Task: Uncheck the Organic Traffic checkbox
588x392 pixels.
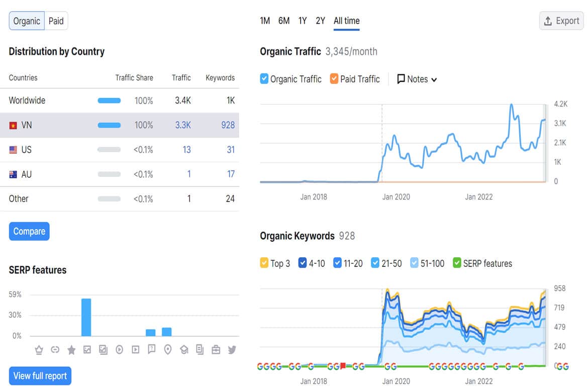Action: click(x=264, y=79)
